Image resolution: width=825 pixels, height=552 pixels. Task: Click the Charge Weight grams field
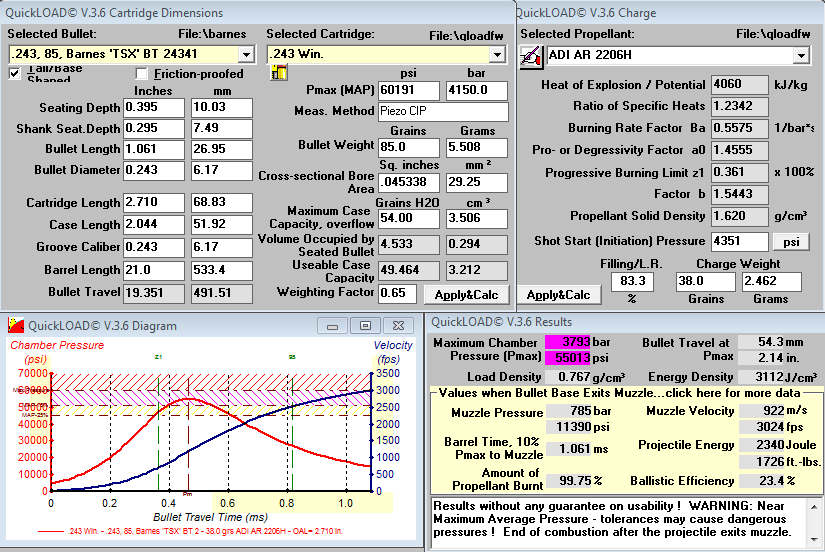(772, 282)
